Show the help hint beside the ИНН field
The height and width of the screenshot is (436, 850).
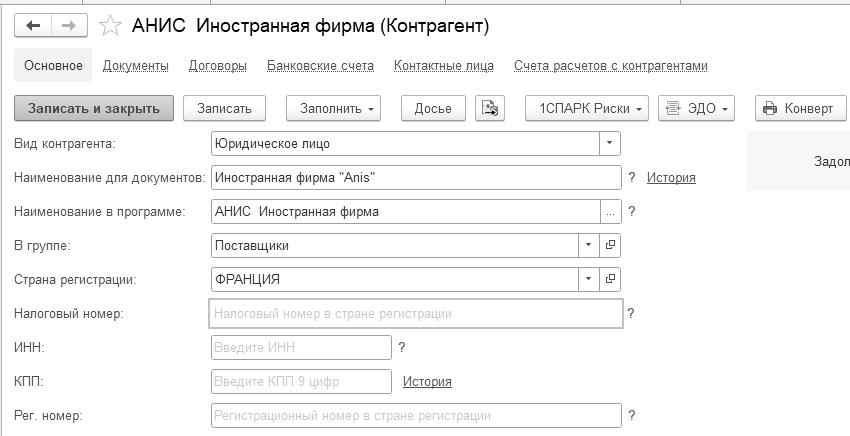402,347
